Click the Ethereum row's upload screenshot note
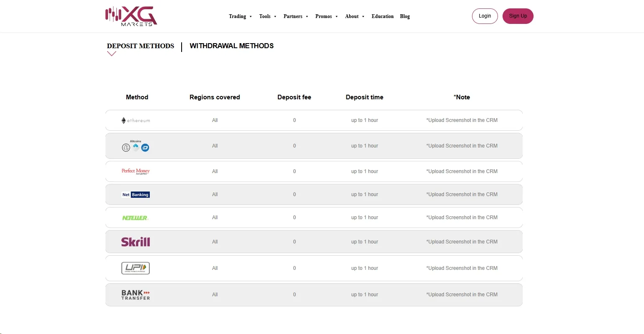 click(x=462, y=120)
